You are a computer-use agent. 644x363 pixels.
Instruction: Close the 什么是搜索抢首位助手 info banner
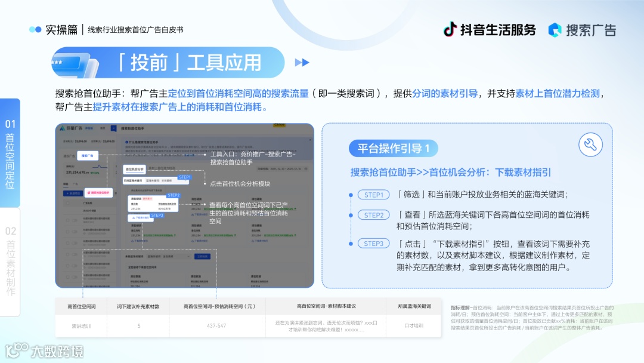pyautogui.click(x=310, y=140)
